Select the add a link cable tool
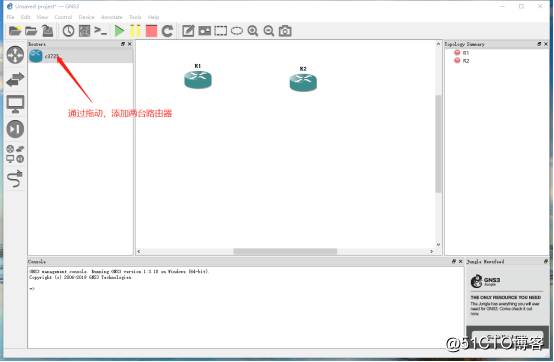 pyautogui.click(x=15, y=179)
